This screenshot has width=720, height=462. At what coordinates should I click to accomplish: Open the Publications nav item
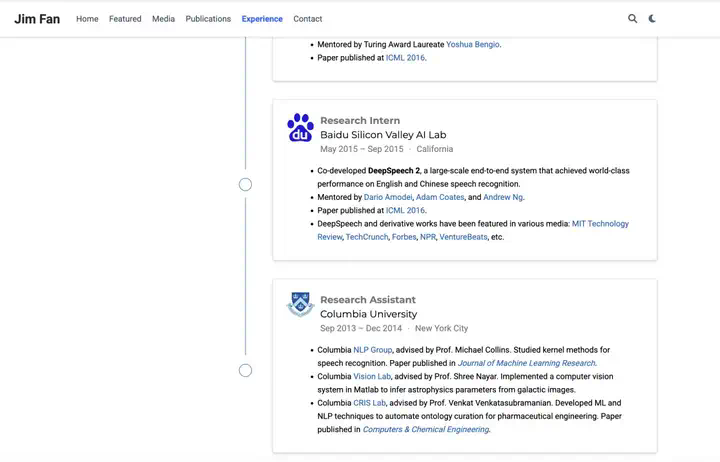point(208,19)
